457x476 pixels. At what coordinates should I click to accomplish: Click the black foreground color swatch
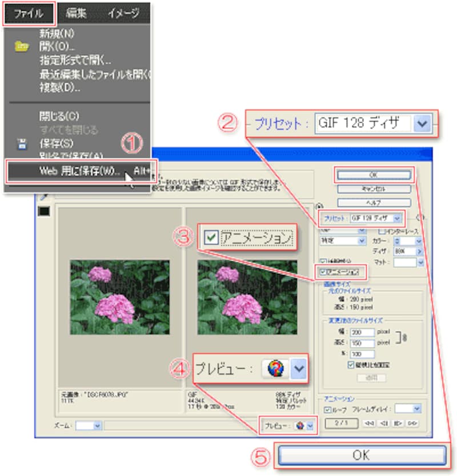point(44,211)
